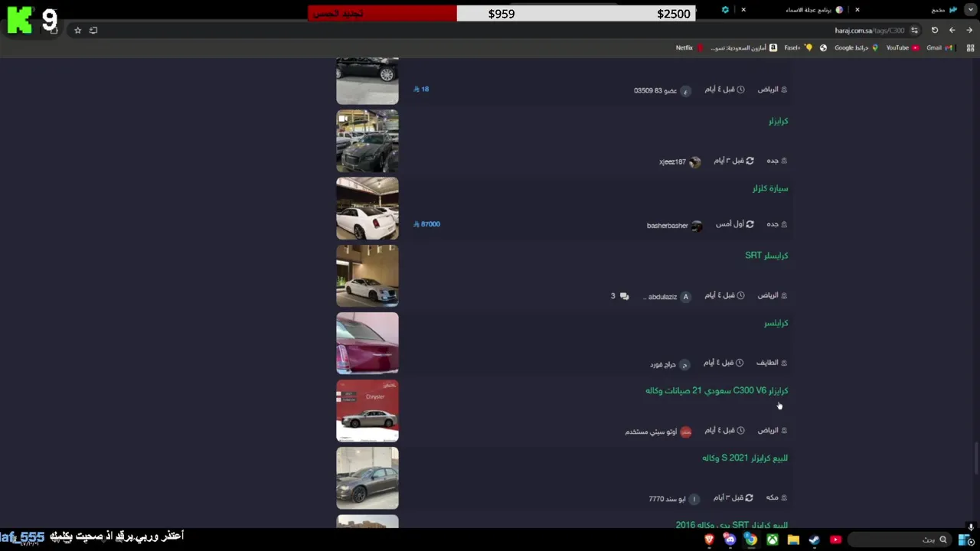Open Chrome from the taskbar
Screen dimensions: 980x551
tap(751, 540)
